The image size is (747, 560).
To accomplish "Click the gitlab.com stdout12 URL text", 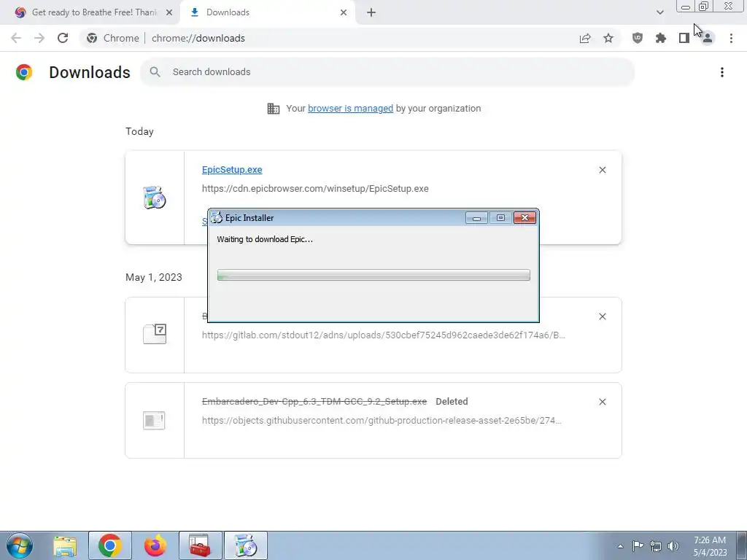I will 384,335.
